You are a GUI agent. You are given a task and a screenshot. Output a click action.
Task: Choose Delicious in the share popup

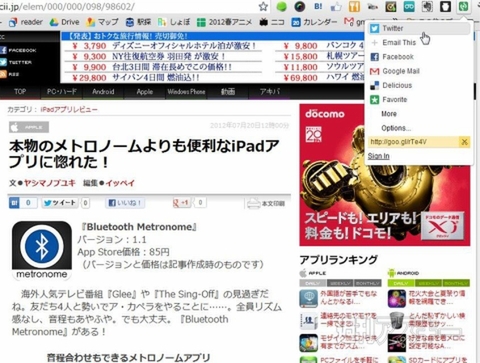tap(419, 85)
